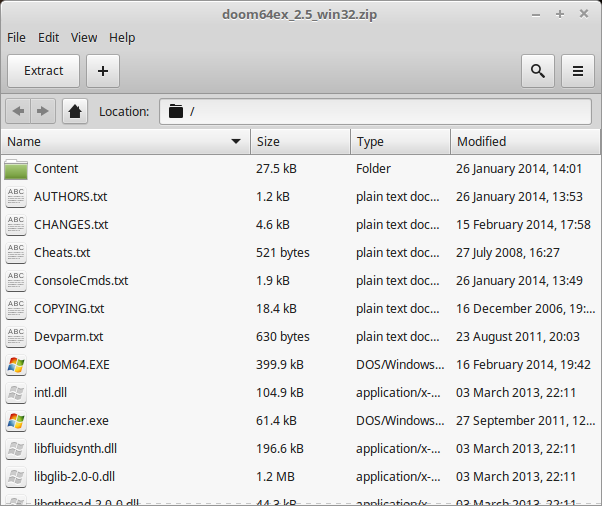This screenshot has width=602, height=506.
Task: Sort by Type column header
Action: tap(400, 142)
